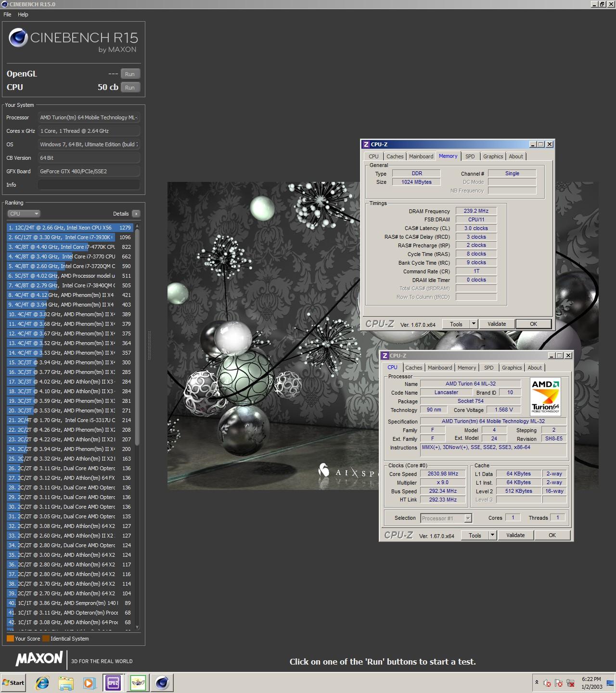
Task: Open SPD tab in processor CPU-Z window
Action: pos(489,368)
